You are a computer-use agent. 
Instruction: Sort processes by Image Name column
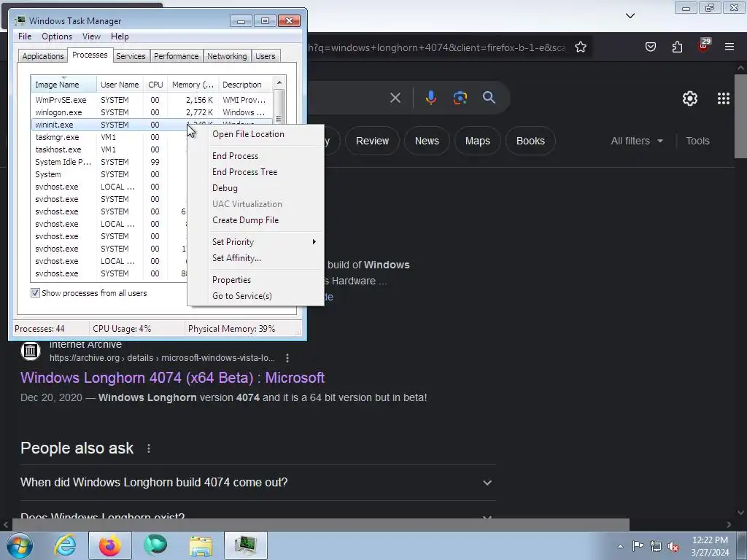pyautogui.click(x=64, y=85)
